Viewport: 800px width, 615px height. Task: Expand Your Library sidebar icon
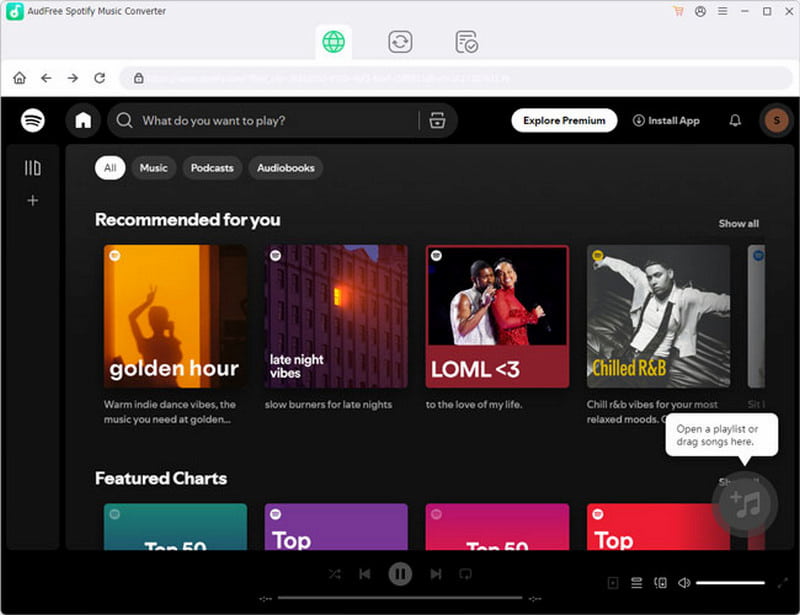coord(33,168)
